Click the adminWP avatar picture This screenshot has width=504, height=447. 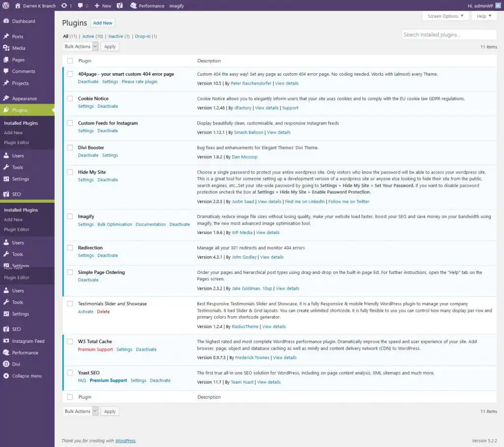pos(498,6)
